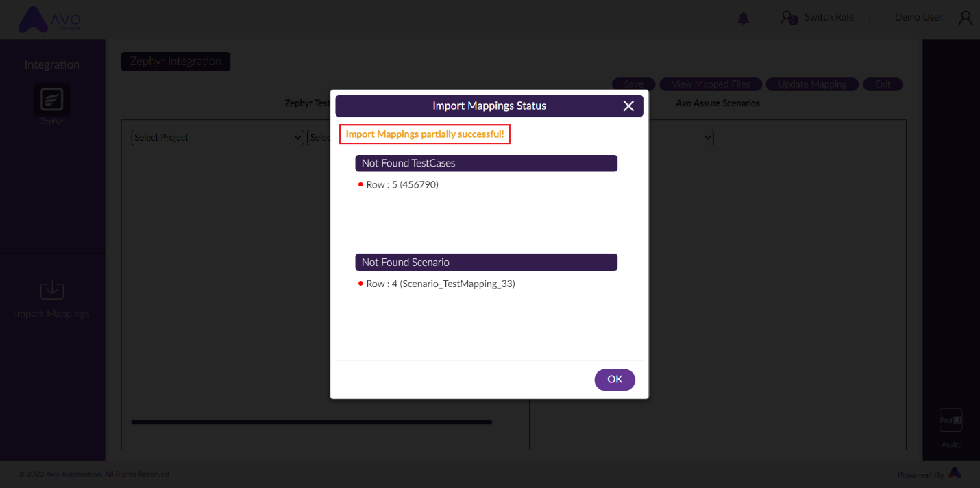The height and width of the screenshot is (488, 980).
Task: Select the Zephyr integration icon
Action: (52, 101)
